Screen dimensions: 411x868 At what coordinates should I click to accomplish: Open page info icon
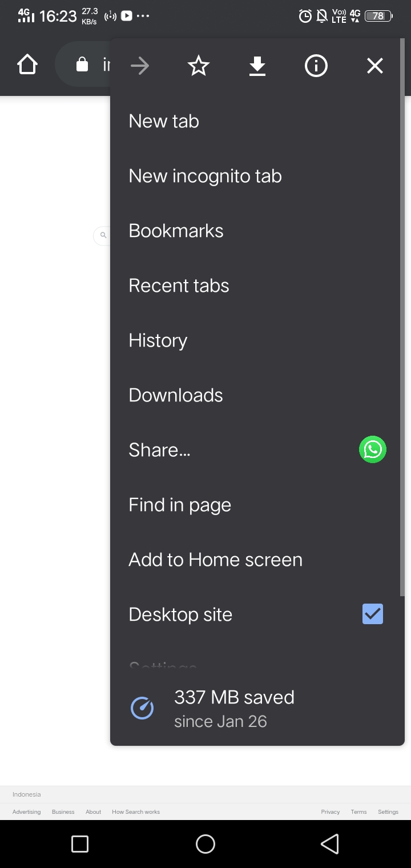click(316, 66)
